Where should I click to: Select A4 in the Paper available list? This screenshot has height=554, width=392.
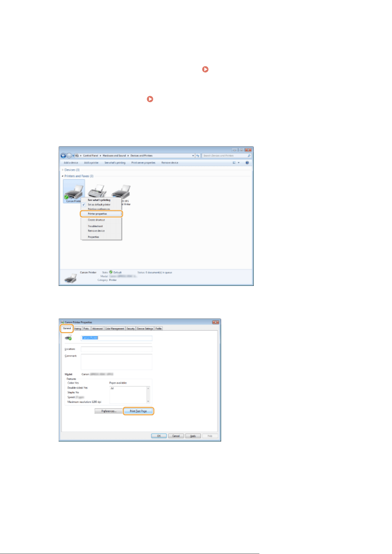click(112, 388)
